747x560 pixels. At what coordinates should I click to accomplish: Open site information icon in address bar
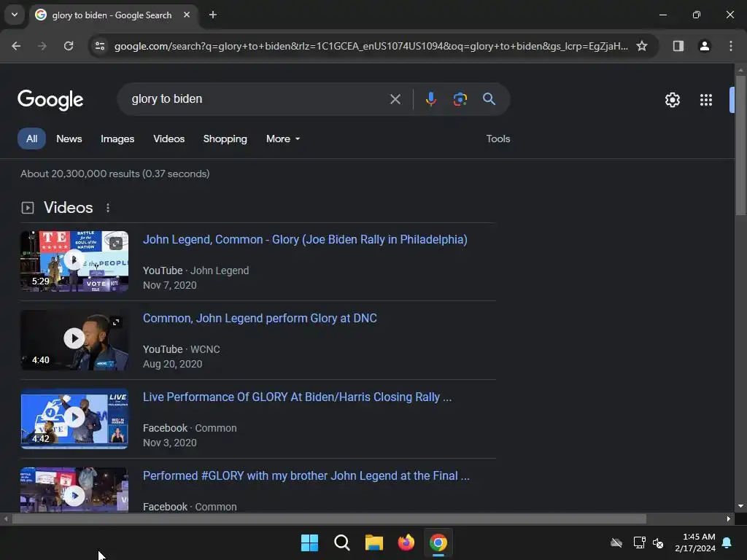coord(99,46)
